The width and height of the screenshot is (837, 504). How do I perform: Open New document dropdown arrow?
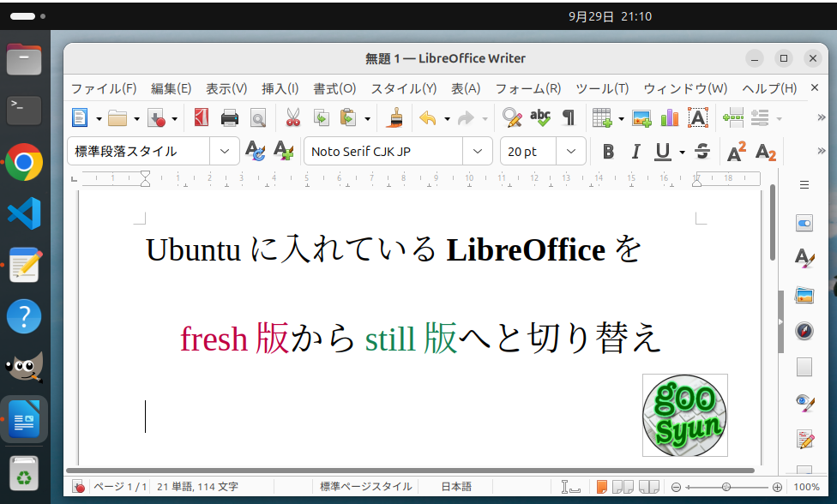[99, 119]
